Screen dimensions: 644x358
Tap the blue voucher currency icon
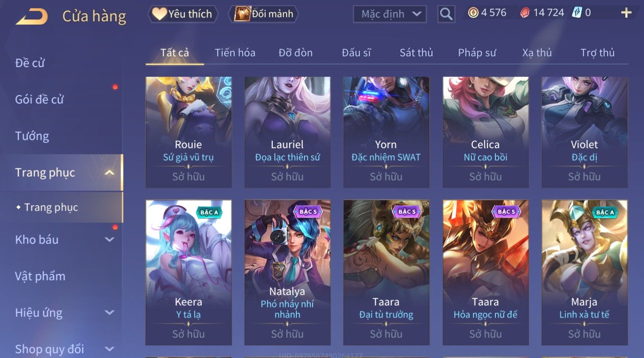(577, 13)
